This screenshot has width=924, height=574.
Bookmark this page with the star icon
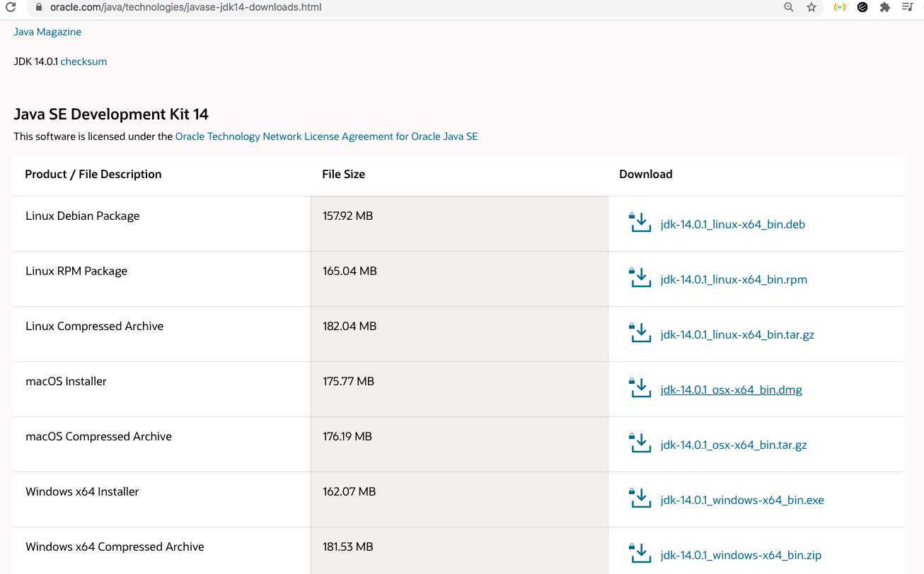812,7
